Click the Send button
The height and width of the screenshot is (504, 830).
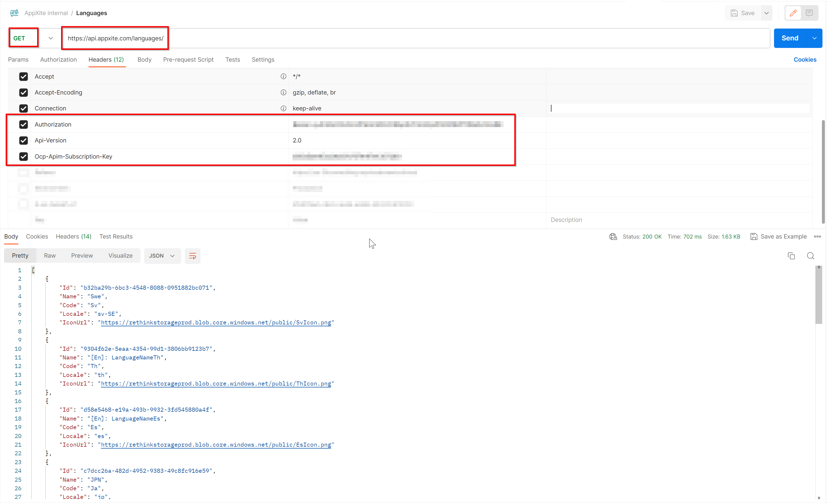pyautogui.click(x=790, y=38)
